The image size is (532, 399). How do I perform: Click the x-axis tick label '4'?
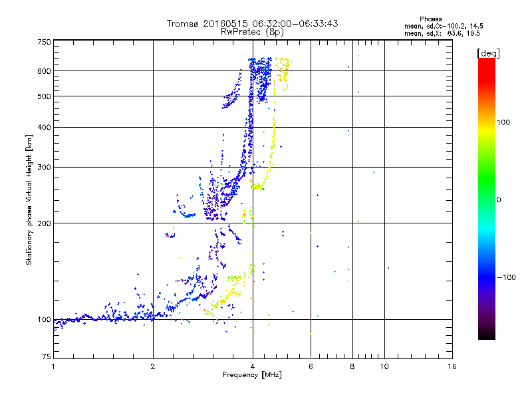(x=253, y=366)
